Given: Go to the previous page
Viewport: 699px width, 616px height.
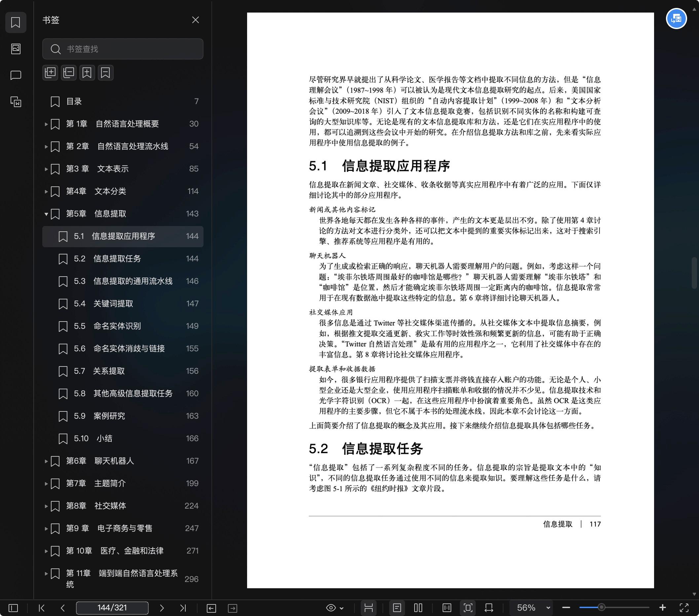Looking at the screenshot, I should coord(62,608).
